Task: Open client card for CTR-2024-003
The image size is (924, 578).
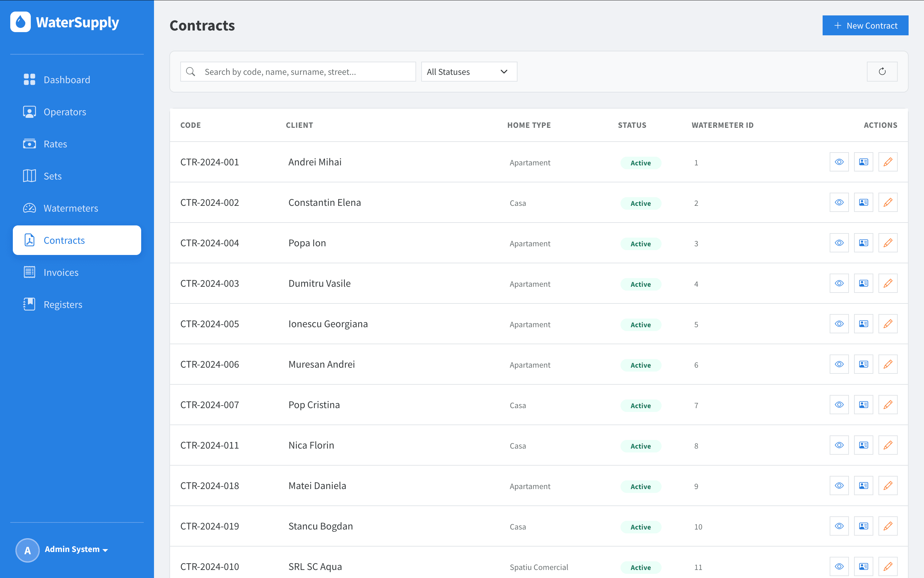Action: [863, 283]
